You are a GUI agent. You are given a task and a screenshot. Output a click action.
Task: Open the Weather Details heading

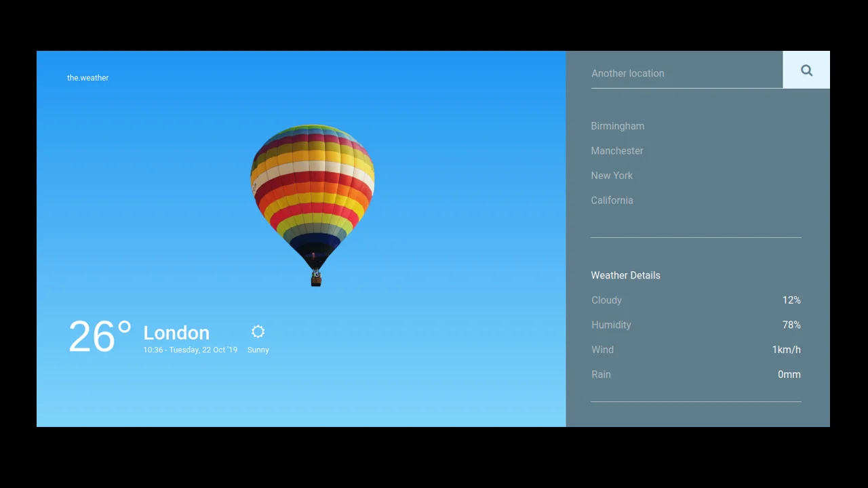pyautogui.click(x=625, y=275)
